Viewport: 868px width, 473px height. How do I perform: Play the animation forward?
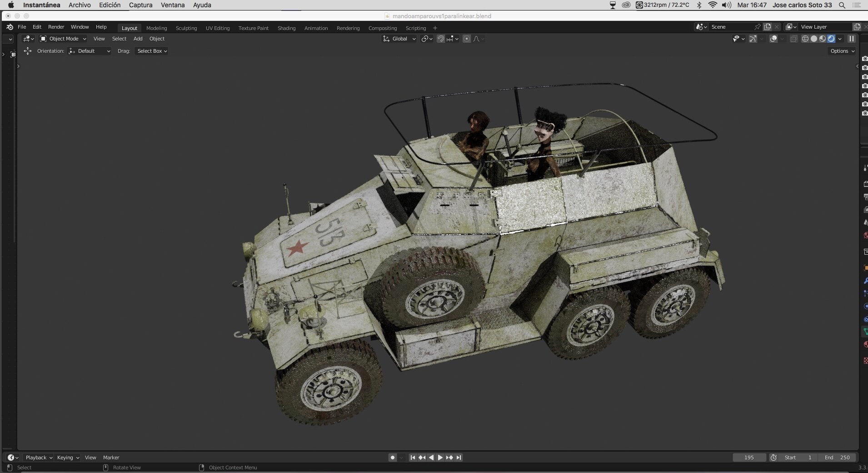click(440, 458)
